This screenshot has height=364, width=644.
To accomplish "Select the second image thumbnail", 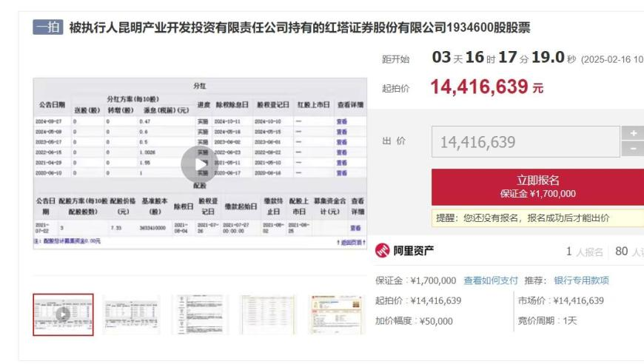I will [x=132, y=314].
